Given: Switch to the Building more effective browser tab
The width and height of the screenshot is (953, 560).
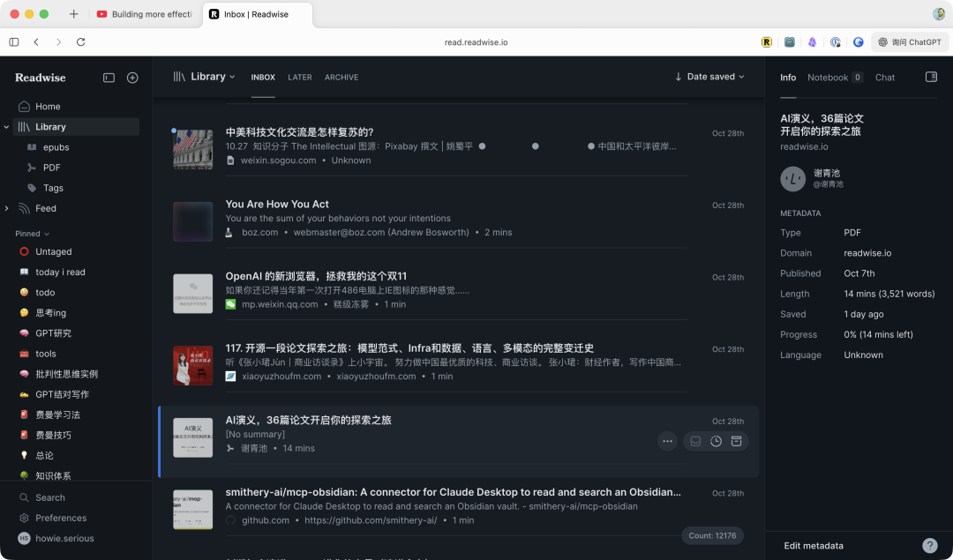Looking at the screenshot, I should tap(144, 14).
